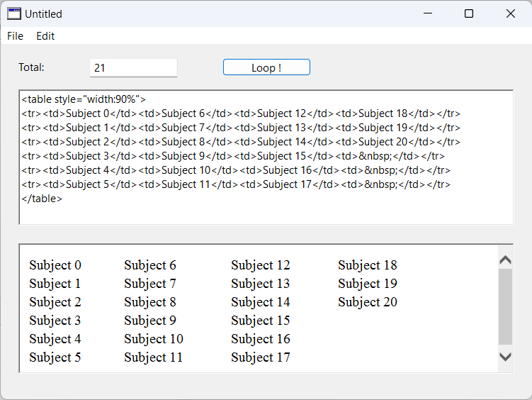The width and height of the screenshot is (532, 400).
Task: Focus the Total input field containing 21
Action: (133, 67)
